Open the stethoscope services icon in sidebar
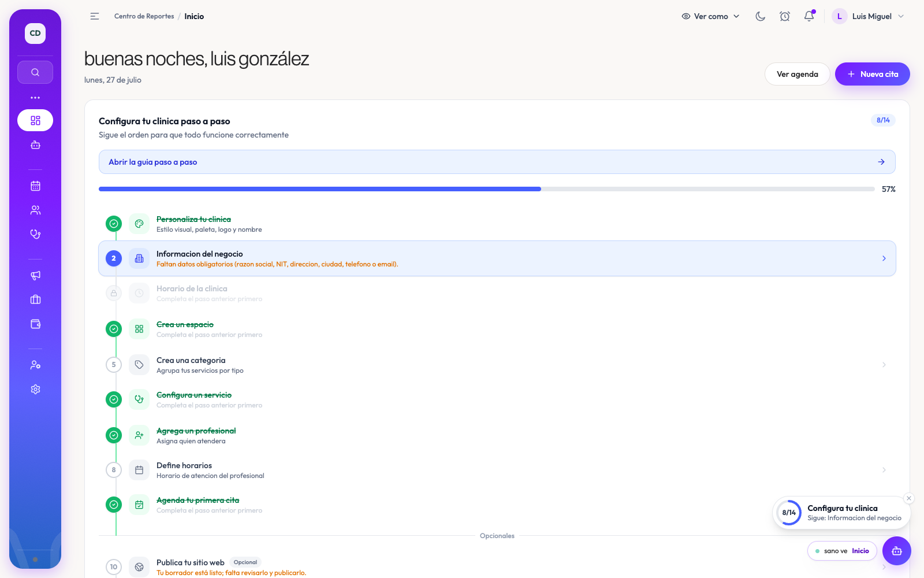Image resolution: width=924 pixels, height=578 pixels. tap(35, 234)
